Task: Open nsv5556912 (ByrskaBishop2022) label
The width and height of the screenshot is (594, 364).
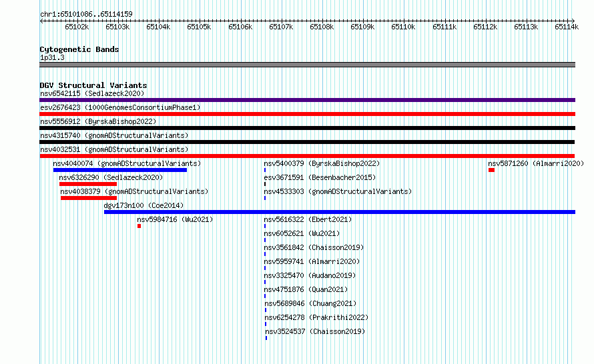Action: [x=98, y=121]
